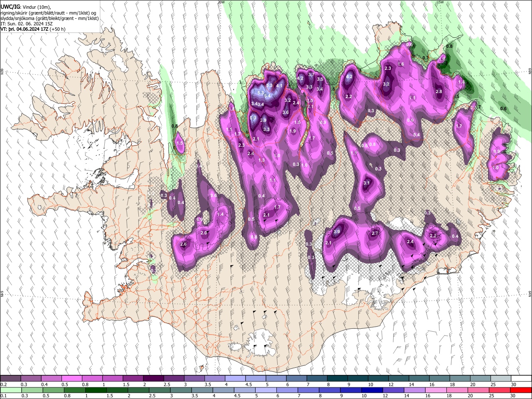Select the deep blue 10 swatch in lower legend
This screenshot has height=399, width=532.
[372, 390]
